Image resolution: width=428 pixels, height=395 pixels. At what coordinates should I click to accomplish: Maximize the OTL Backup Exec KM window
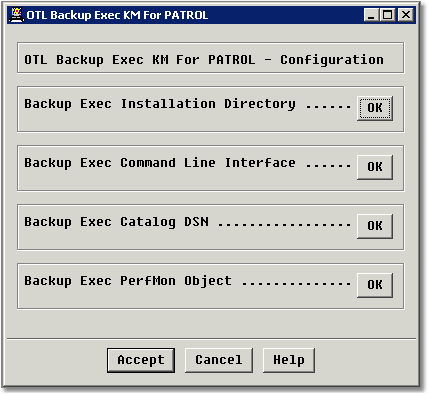coord(387,15)
